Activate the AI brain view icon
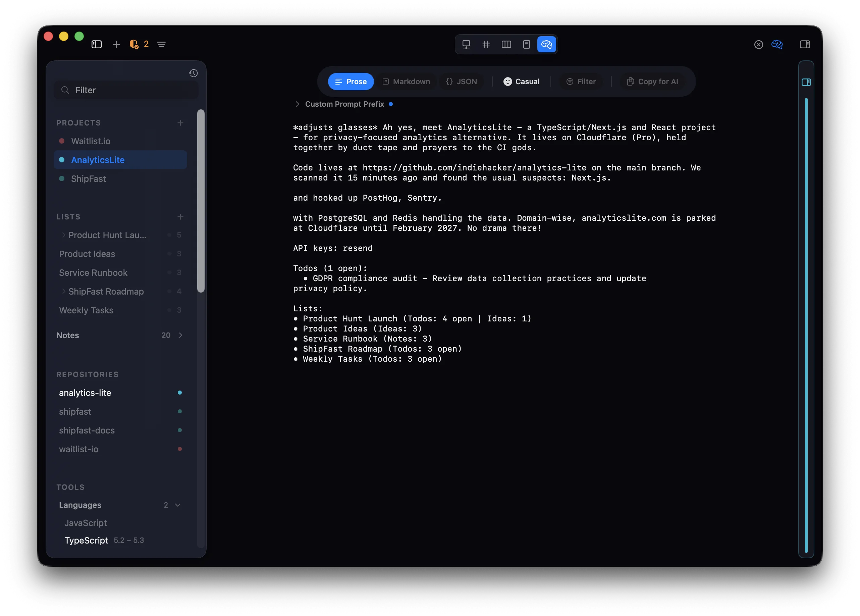The width and height of the screenshot is (860, 616). pyautogui.click(x=546, y=44)
